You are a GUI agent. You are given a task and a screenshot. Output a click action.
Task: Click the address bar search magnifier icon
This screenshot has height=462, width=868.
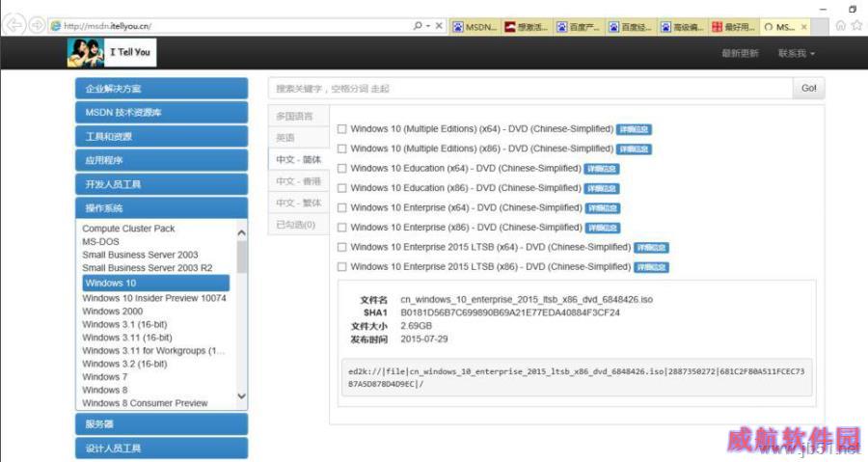point(418,25)
